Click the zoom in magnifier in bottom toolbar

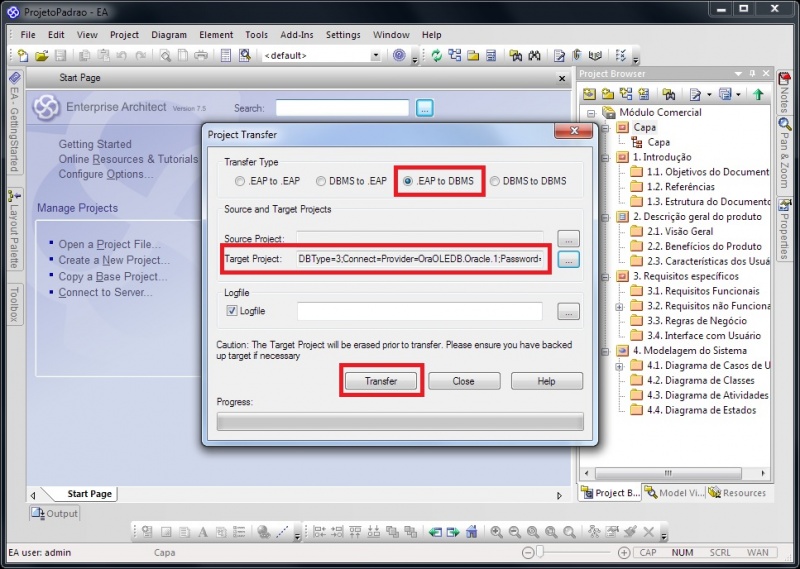pos(495,532)
